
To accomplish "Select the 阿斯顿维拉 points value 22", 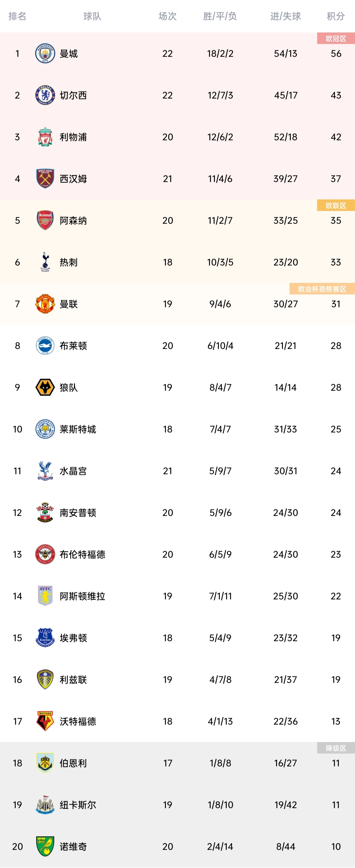I will (336, 596).
